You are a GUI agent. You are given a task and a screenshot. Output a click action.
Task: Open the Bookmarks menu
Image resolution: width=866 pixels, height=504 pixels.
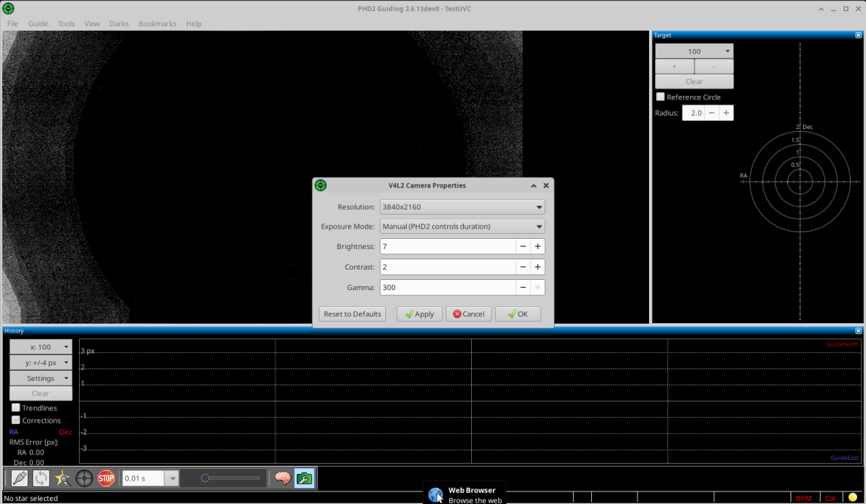click(157, 23)
